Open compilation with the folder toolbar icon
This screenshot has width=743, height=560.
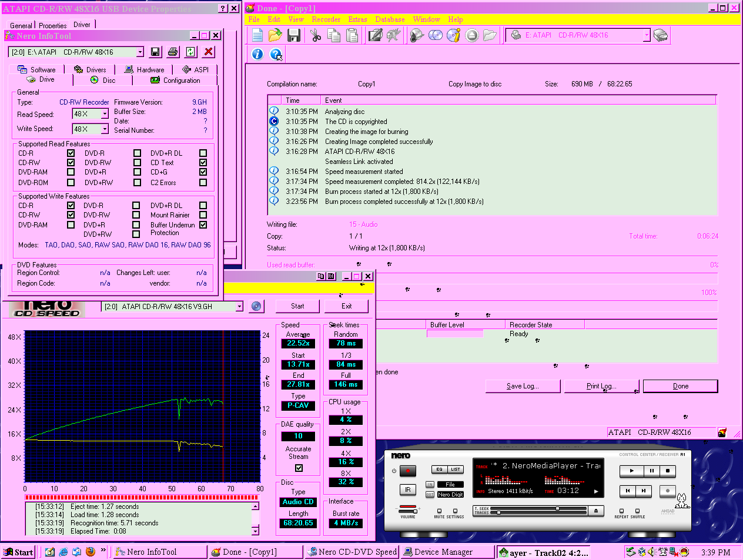tap(275, 35)
